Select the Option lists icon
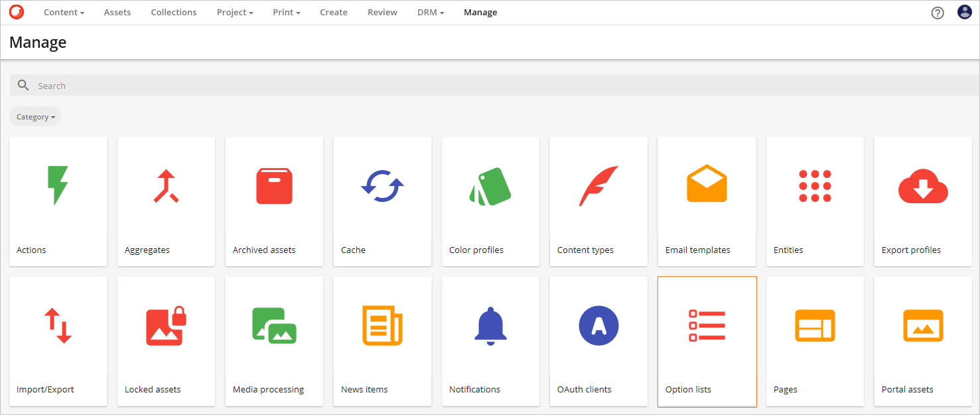Viewport: 980px width, 415px height. click(707, 325)
